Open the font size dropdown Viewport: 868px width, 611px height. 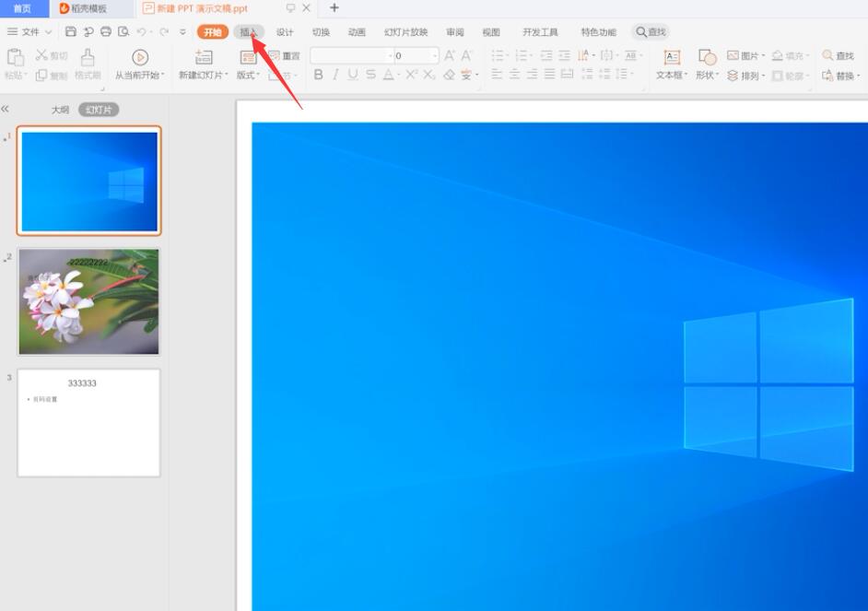click(x=435, y=55)
